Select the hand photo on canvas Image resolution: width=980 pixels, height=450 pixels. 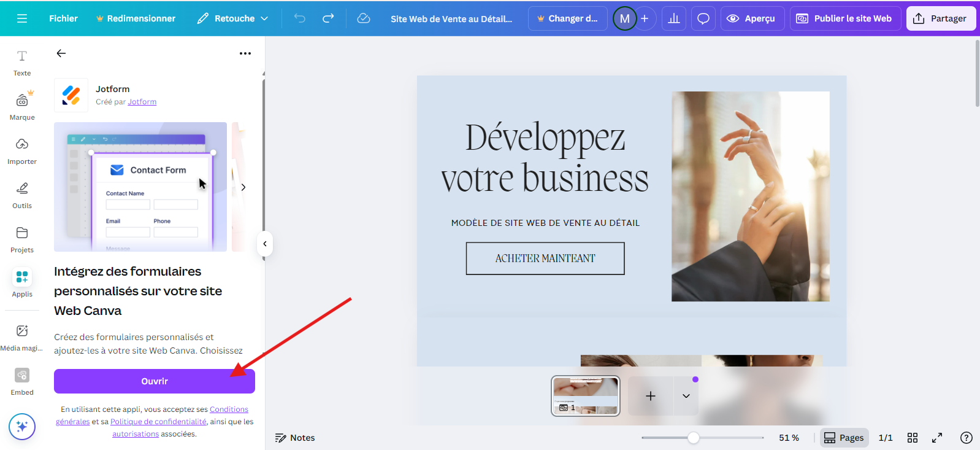751,196
